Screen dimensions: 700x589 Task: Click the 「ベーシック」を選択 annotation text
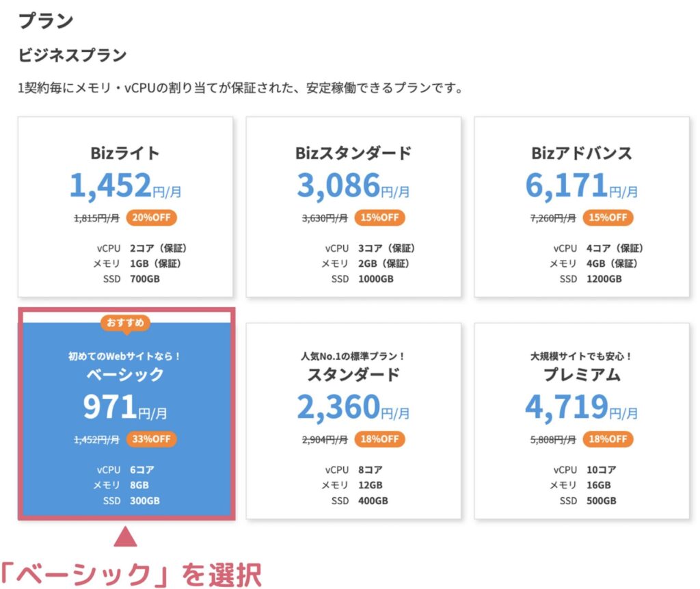click(x=131, y=574)
